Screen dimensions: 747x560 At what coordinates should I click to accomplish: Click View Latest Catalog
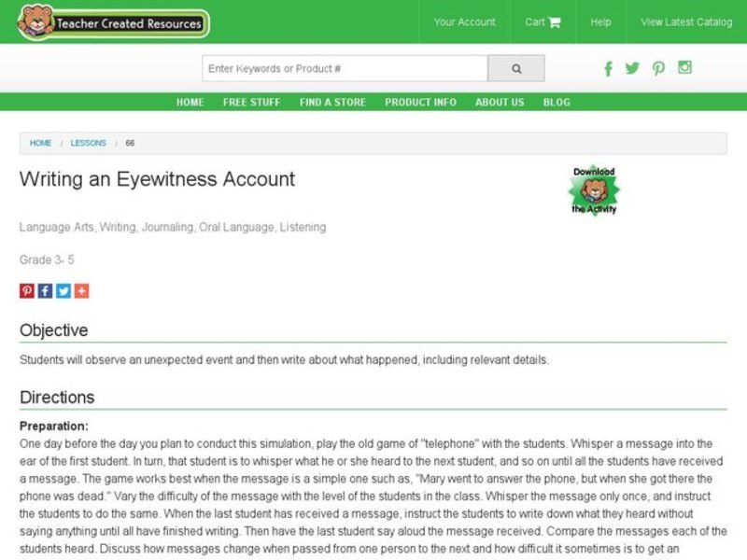coord(684,21)
